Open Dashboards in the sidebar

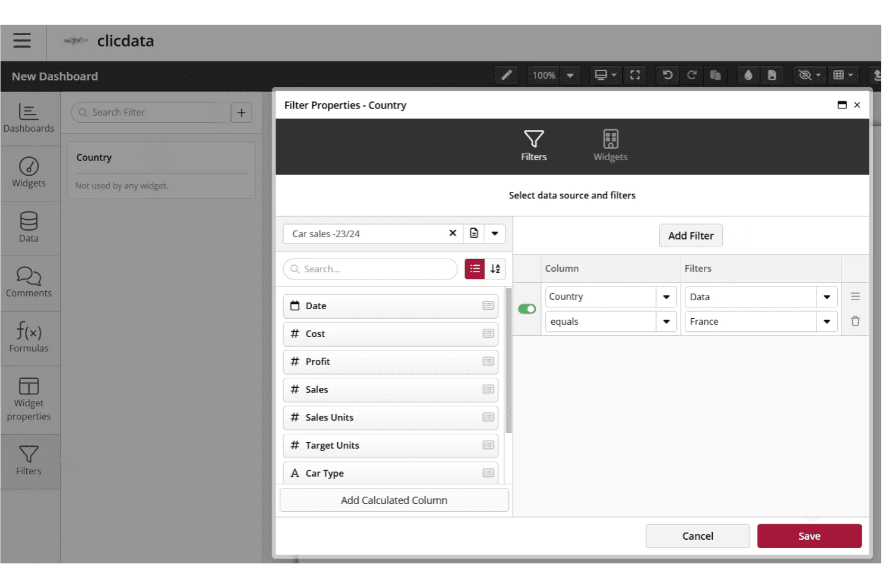point(29,119)
